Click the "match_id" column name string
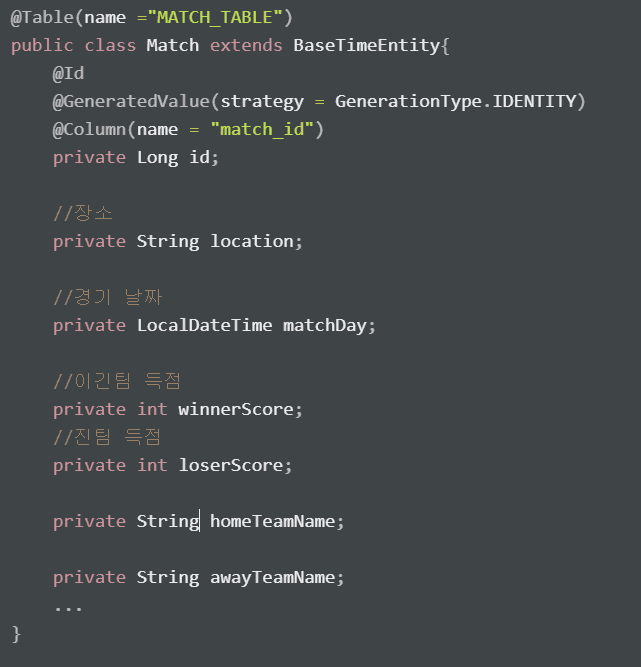Viewport: 641px width, 667px height. (262, 130)
